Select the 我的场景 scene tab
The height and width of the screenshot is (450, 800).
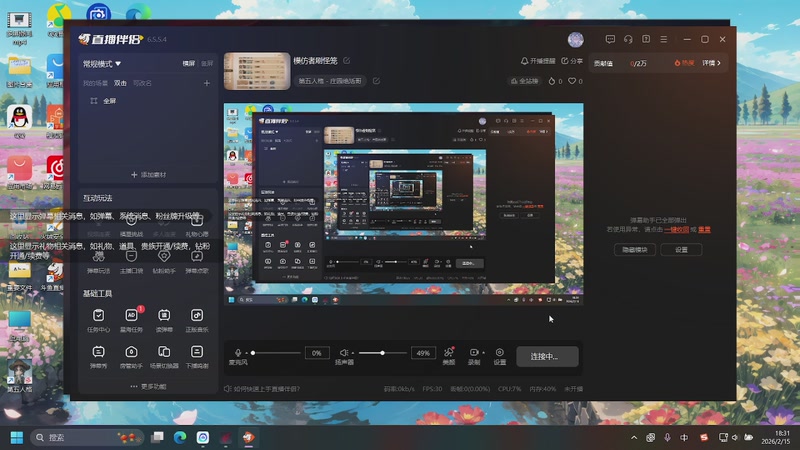(95, 83)
